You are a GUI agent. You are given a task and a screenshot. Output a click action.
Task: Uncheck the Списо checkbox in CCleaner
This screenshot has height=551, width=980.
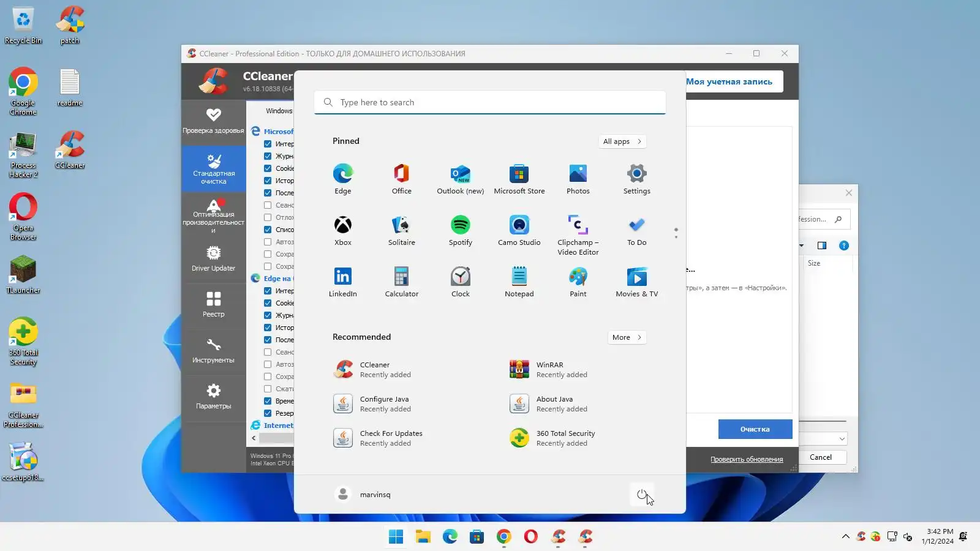pos(268,230)
